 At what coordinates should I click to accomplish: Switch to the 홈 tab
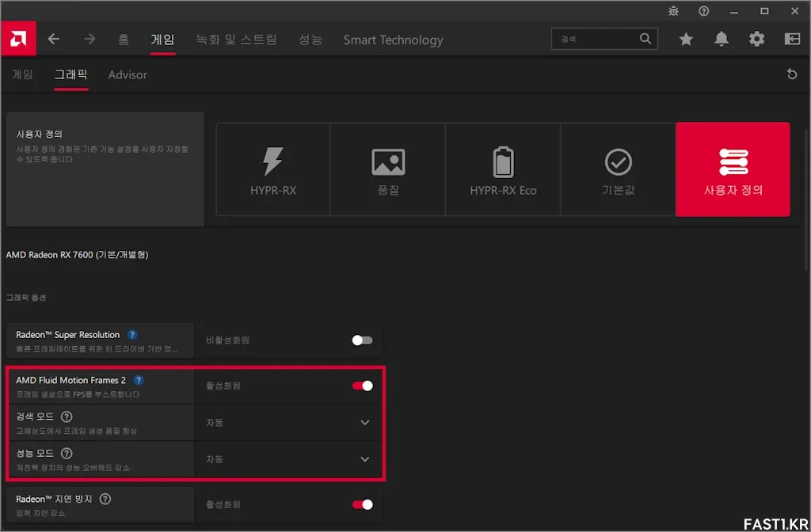(123, 40)
